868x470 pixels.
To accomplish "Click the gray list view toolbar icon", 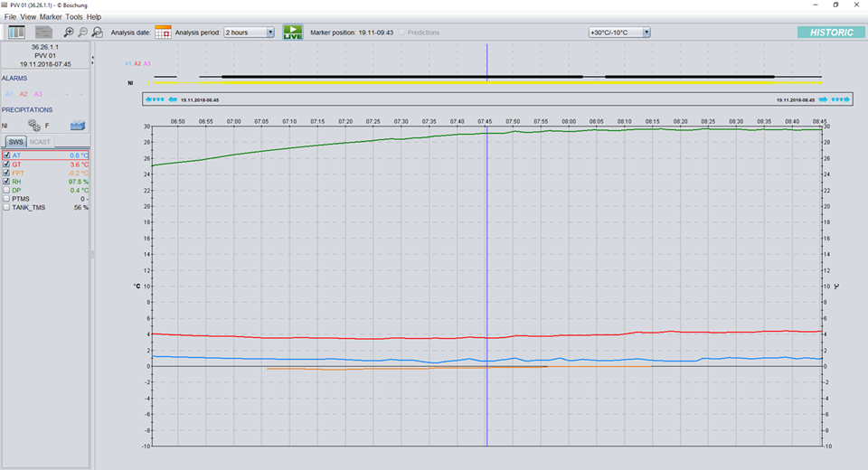I will pos(42,33).
